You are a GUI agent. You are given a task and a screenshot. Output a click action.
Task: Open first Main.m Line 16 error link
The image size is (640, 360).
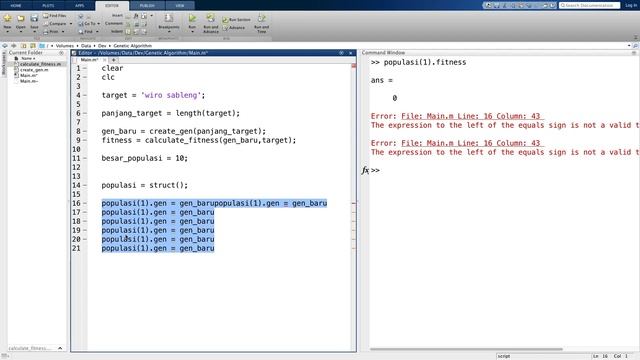(x=472, y=116)
